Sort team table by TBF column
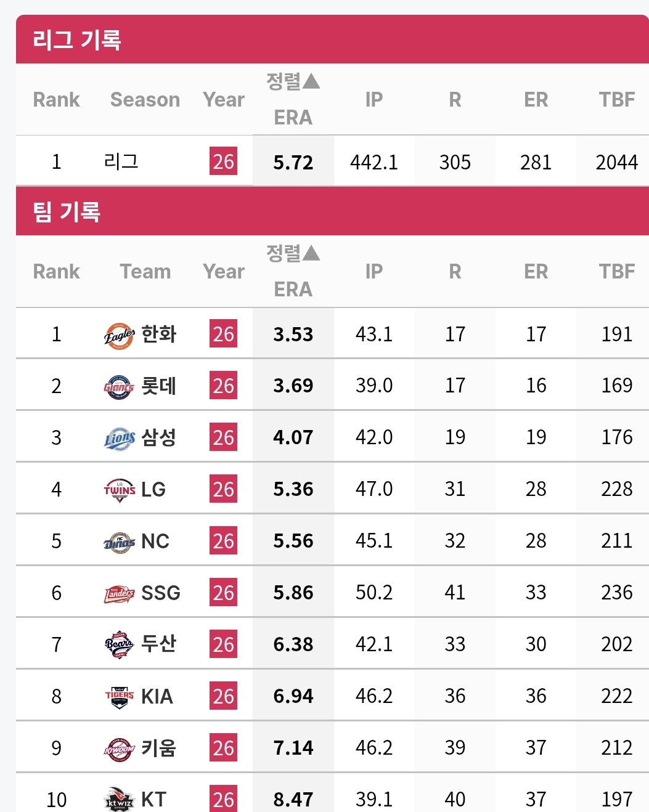This screenshot has height=812, width=649. [616, 271]
